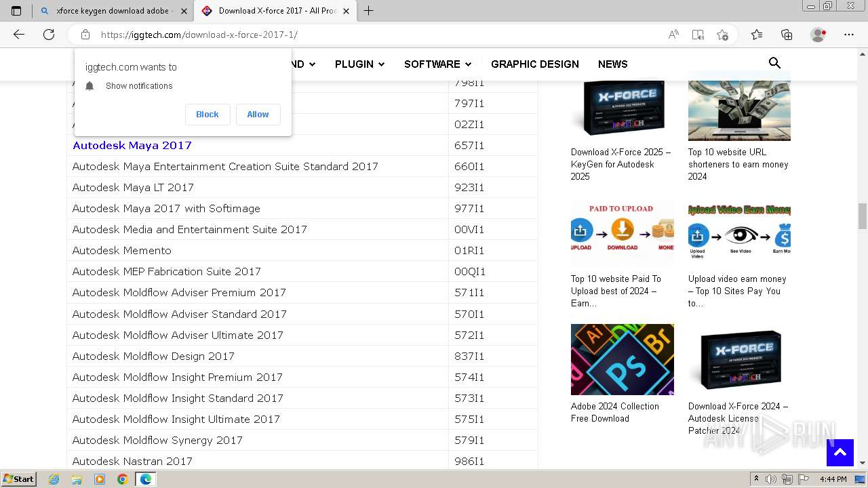Open network status tray icon
868x488 pixels.
point(788,479)
